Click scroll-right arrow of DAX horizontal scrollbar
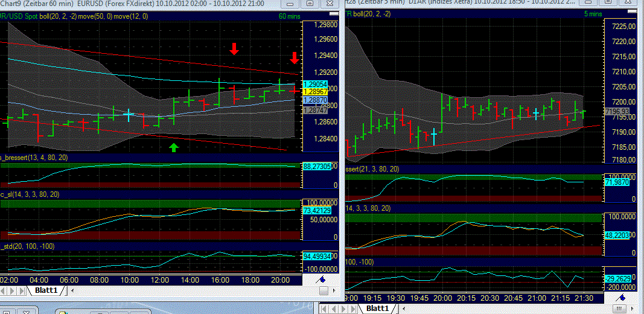This screenshot has width=644, height=314. click(633, 309)
